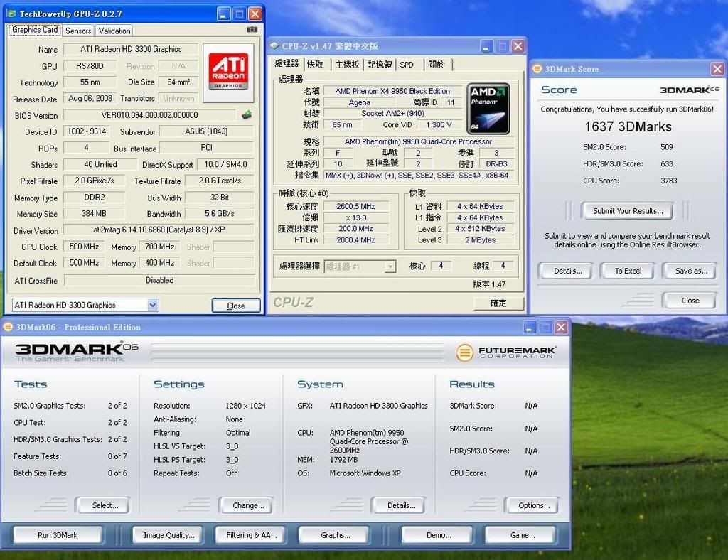728x560 pixels.
Task: Click the Memory Size 384 MB field
Action: [x=94, y=213]
